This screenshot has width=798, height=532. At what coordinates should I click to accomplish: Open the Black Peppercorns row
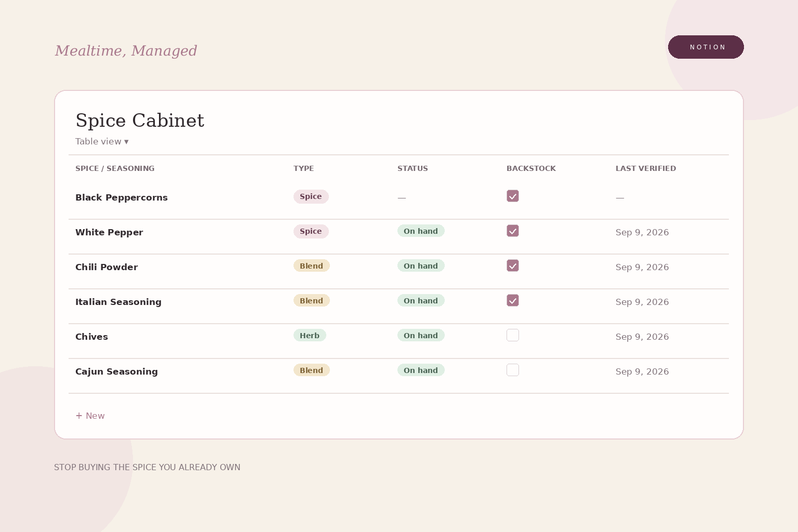(x=398, y=202)
